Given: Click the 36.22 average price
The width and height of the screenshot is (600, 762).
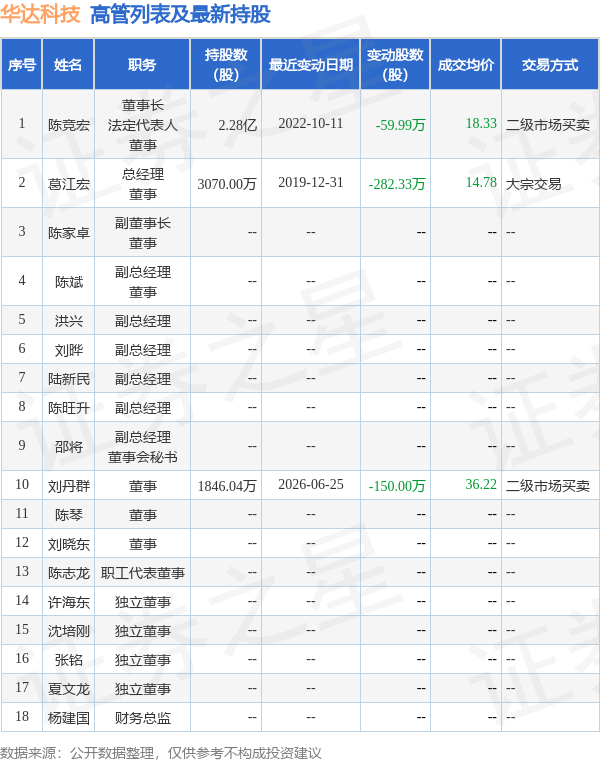Looking at the screenshot, I should 481,485.
